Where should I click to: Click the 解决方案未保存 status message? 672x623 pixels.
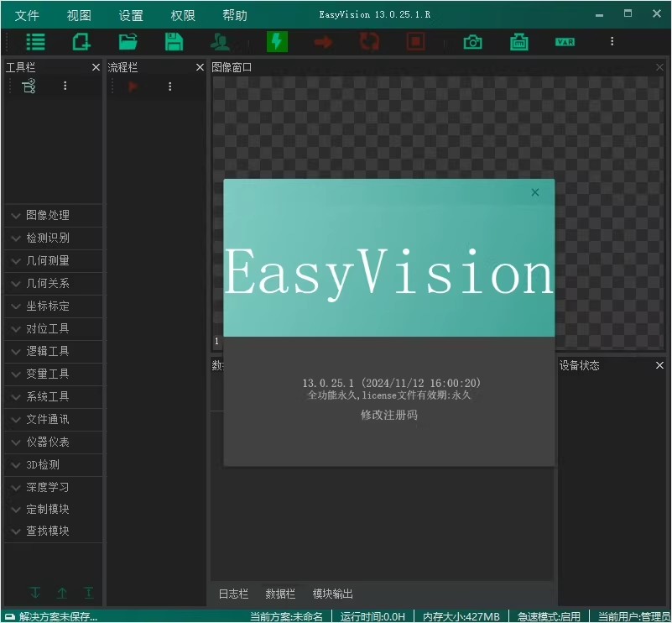click(x=58, y=616)
